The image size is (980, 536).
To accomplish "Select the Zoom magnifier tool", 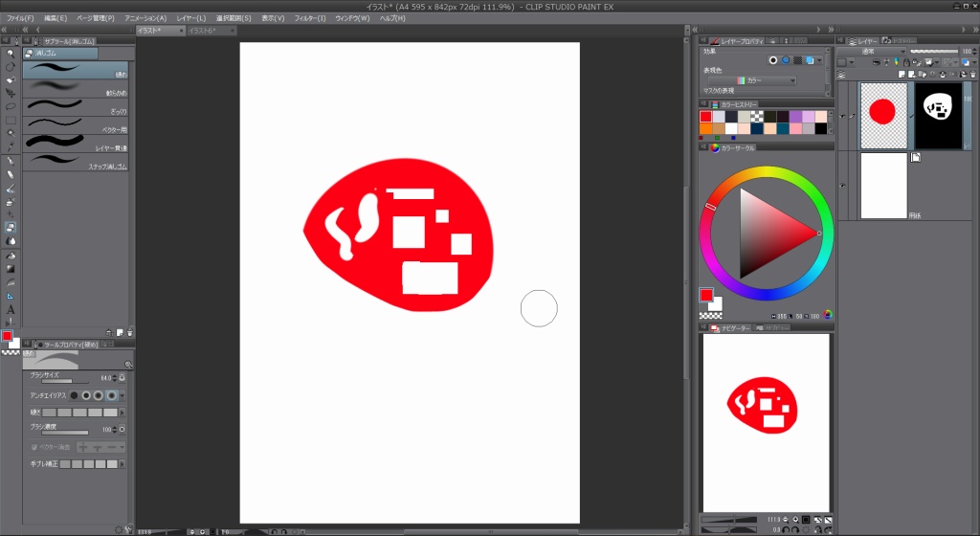I will pyautogui.click(x=11, y=53).
